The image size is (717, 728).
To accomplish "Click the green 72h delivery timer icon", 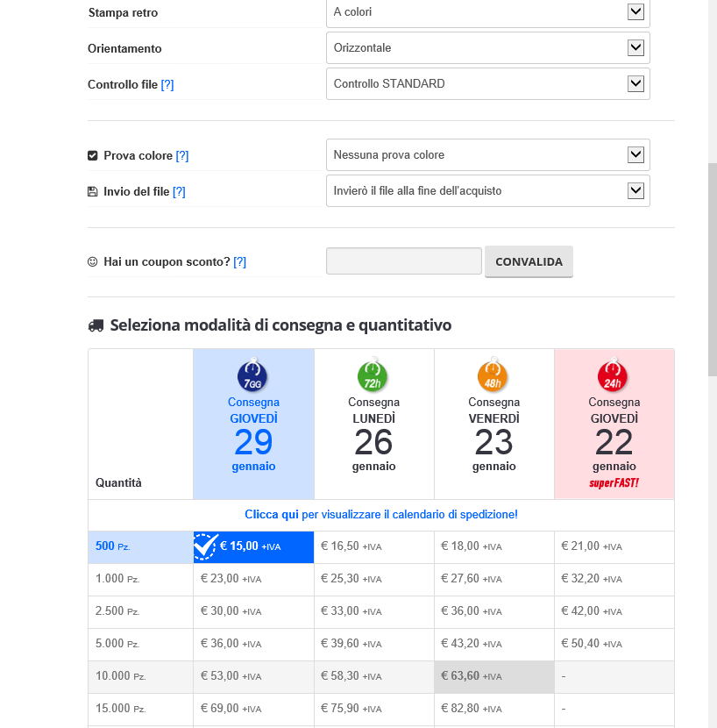I will coord(373,377).
